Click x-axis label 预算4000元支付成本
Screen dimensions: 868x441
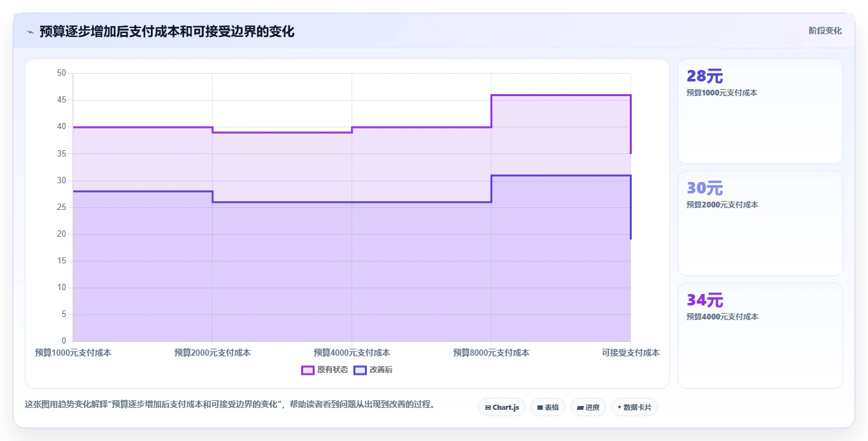352,353
